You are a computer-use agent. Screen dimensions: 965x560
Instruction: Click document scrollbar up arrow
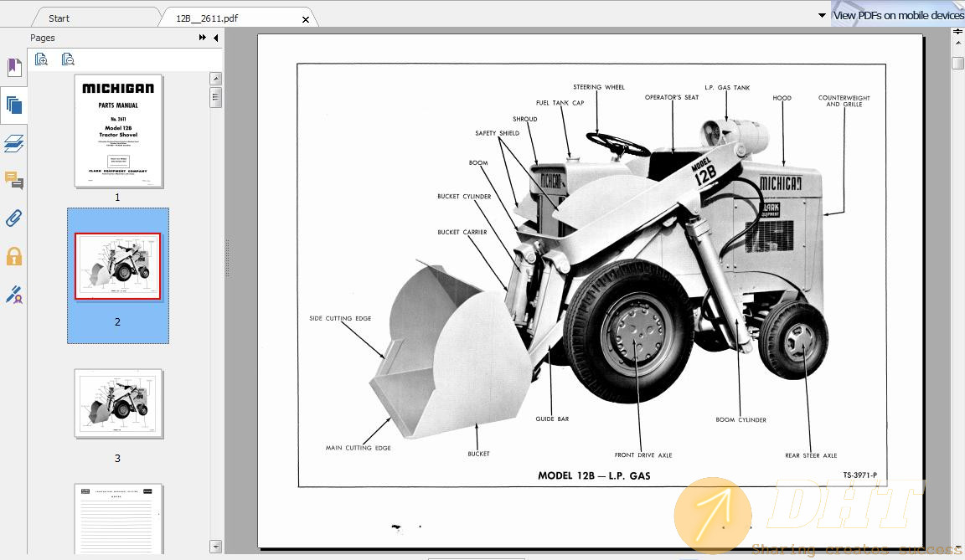(957, 43)
